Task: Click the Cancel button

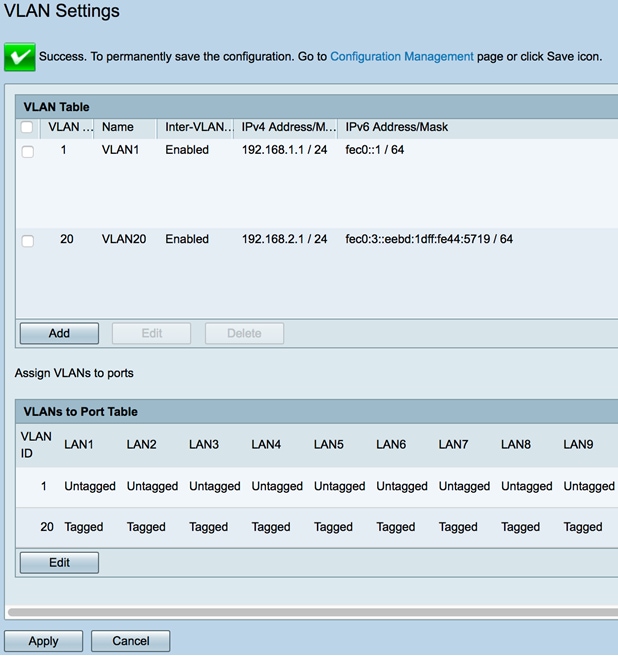Action: [x=131, y=641]
